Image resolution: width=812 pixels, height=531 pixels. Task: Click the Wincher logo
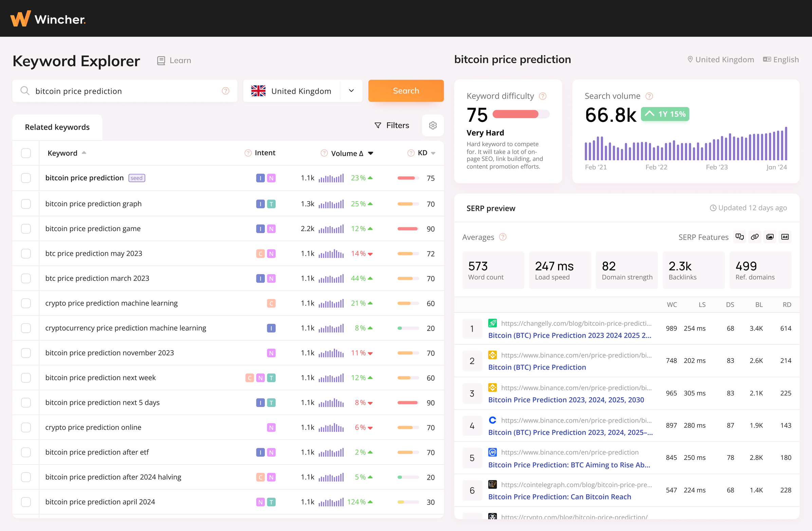(48, 19)
